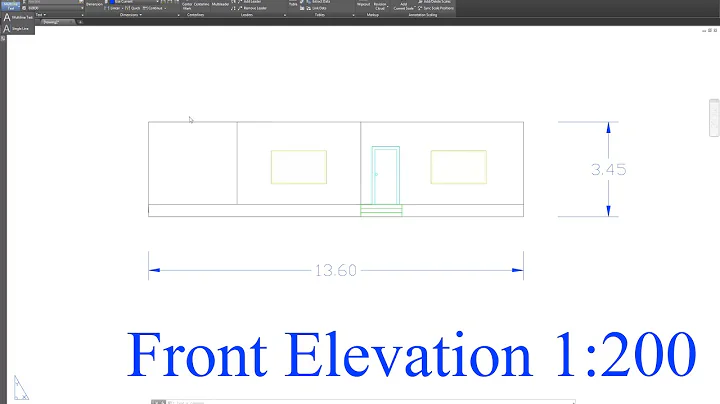
Task: Select the right yellow window rectangle
Action: tap(459, 167)
